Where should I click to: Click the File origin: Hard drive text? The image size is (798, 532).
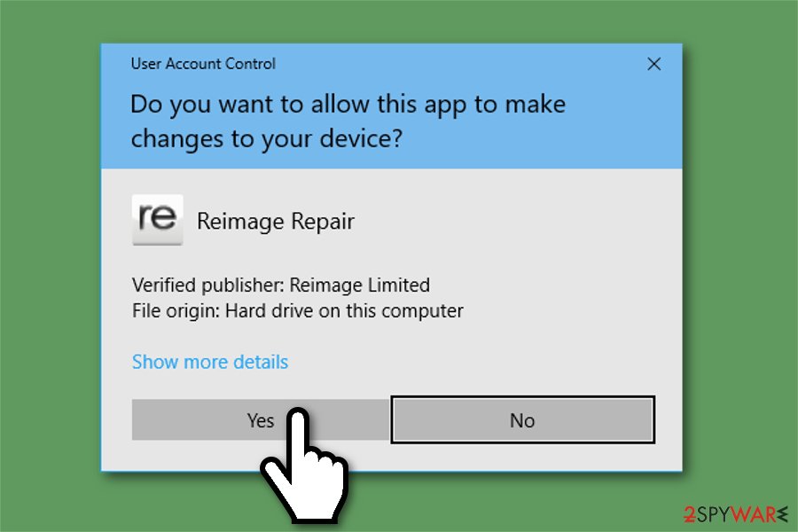click(x=298, y=310)
